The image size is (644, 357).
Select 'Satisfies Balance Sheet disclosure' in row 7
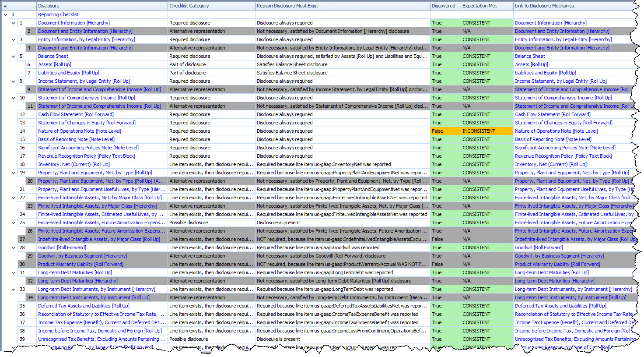343,73
